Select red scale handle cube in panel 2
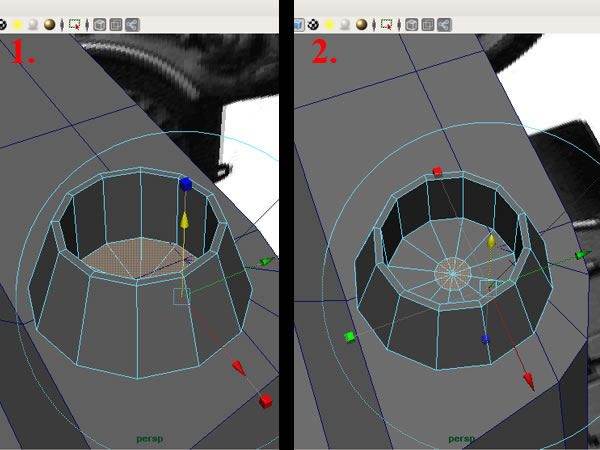This screenshot has width=600, height=450. 437,171
